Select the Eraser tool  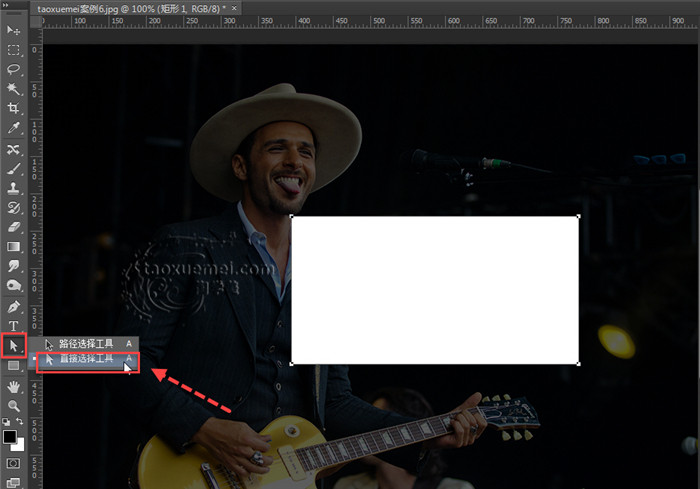tap(14, 227)
